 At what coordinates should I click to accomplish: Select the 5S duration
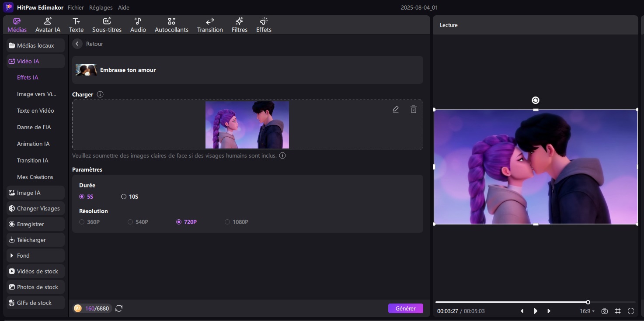(x=86, y=197)
